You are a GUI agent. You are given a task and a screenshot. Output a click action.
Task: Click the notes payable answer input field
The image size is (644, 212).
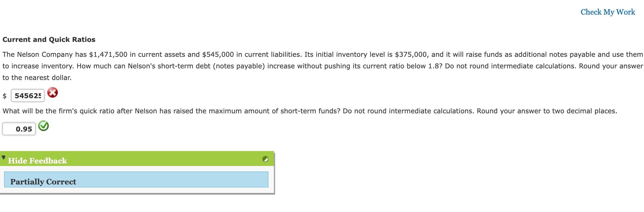point(28,96)
